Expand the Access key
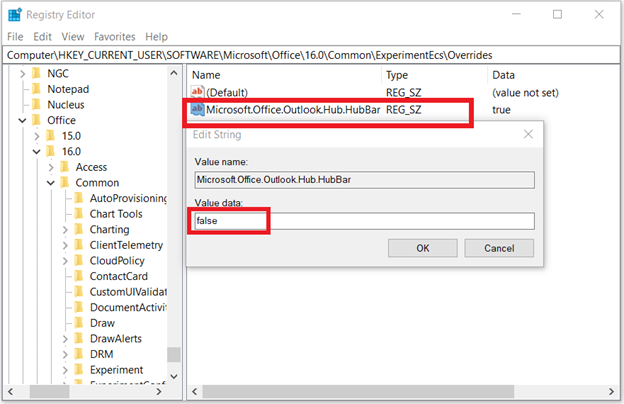The width and height of the screenshot is (624, 404). (51, 167)
